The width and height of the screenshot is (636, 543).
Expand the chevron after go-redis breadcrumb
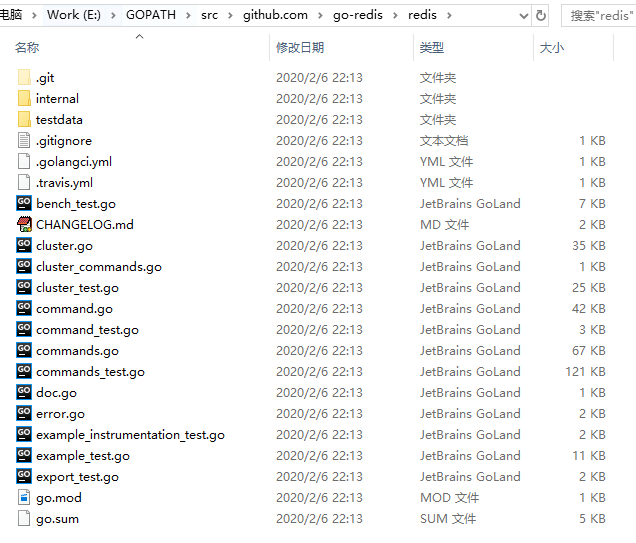395,16
